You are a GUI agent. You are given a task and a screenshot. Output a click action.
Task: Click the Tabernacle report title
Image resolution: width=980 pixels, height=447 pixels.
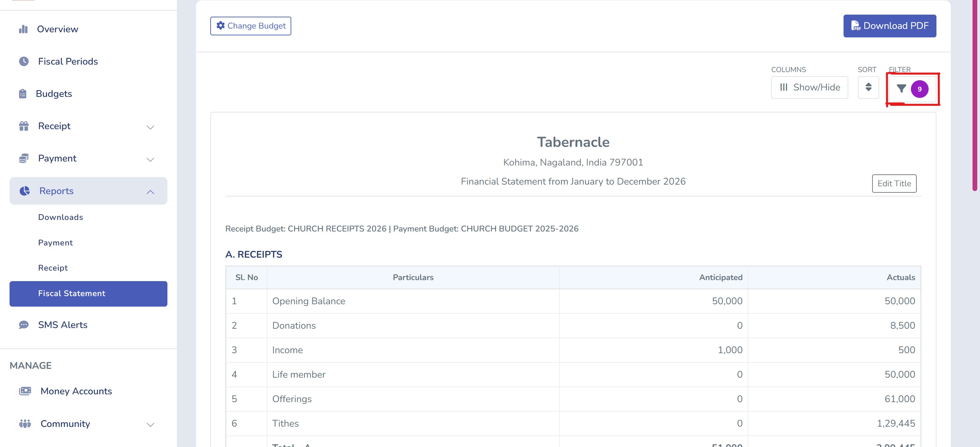click(x=573, y=142)
